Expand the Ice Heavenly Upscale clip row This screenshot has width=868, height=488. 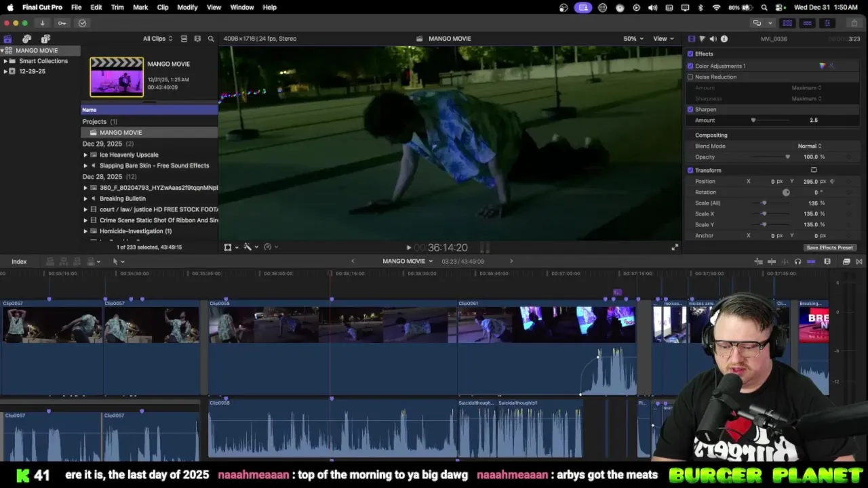(x=85, y=155)
